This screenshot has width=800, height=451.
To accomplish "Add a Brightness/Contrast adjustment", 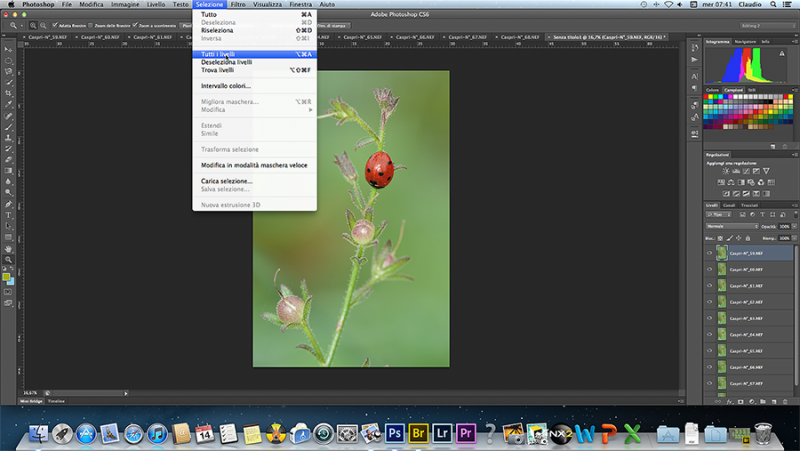I will tap(726, 171).
